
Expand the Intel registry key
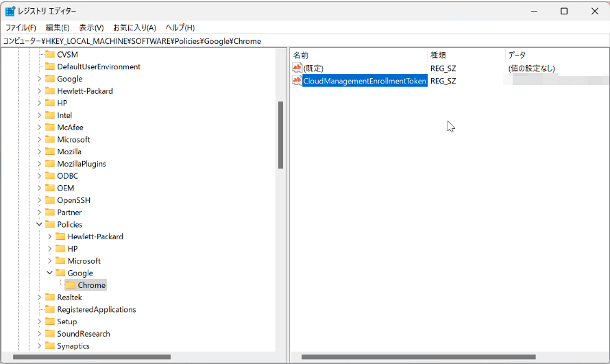click(x=39, y=115)
